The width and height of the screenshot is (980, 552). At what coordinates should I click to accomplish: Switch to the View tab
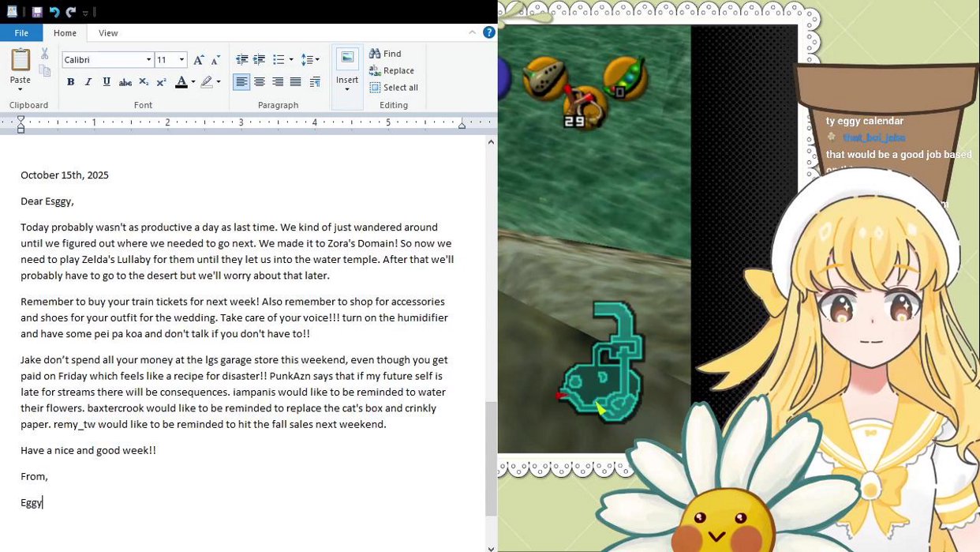tap(108, 33)
